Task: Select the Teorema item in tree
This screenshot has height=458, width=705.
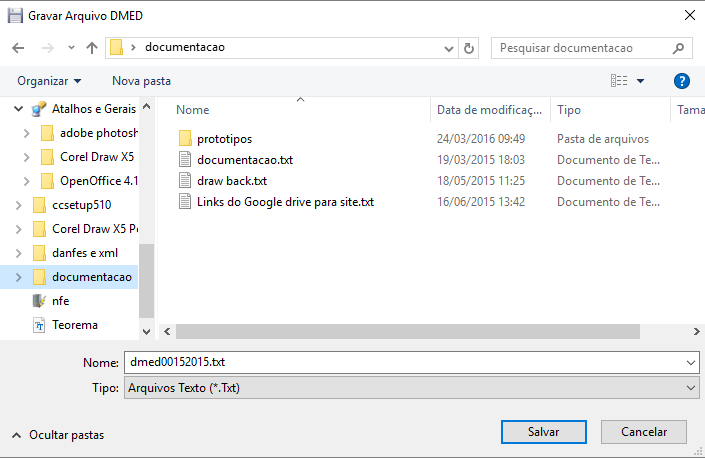Action: coord(75,325)
